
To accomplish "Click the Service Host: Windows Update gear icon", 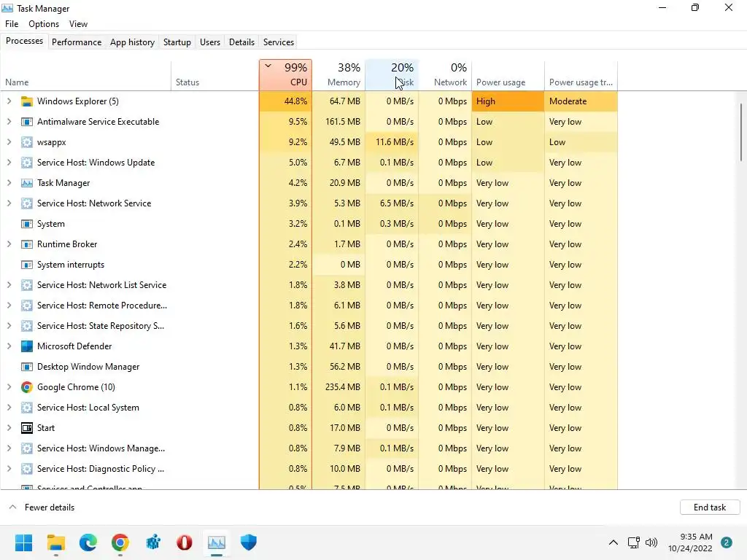I will tap(27, 163).
